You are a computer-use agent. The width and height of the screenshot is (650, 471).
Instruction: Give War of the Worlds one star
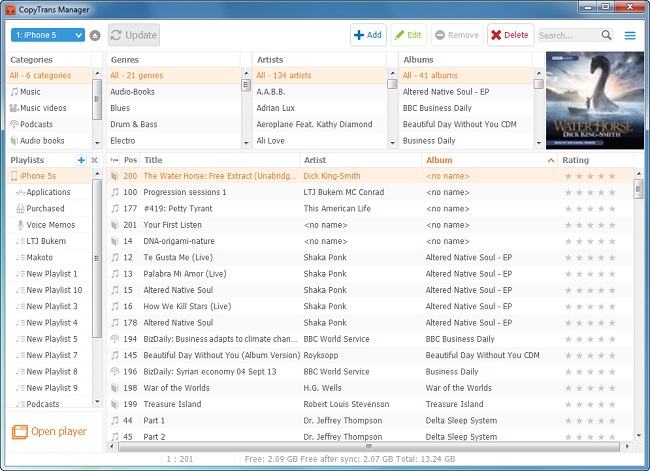coord(568,388)
